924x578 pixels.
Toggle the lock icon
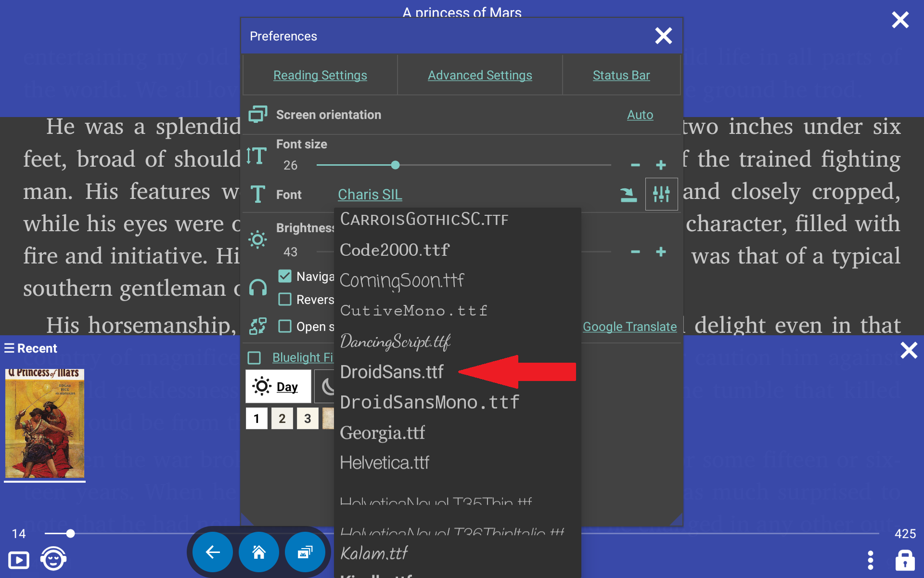905,560
